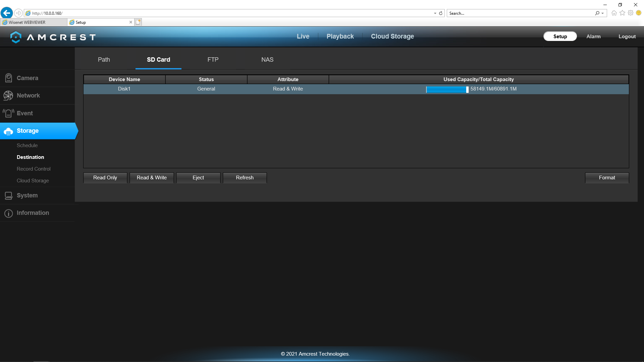The height and width of the screenshot is (362, 644).
Task: Open the Alarm page
Action: (593, 37)
